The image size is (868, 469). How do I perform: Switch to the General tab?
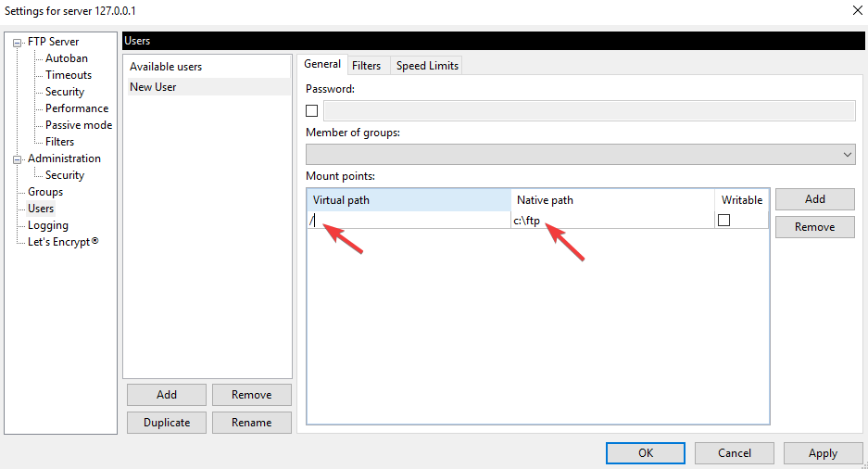click(322, 64)
